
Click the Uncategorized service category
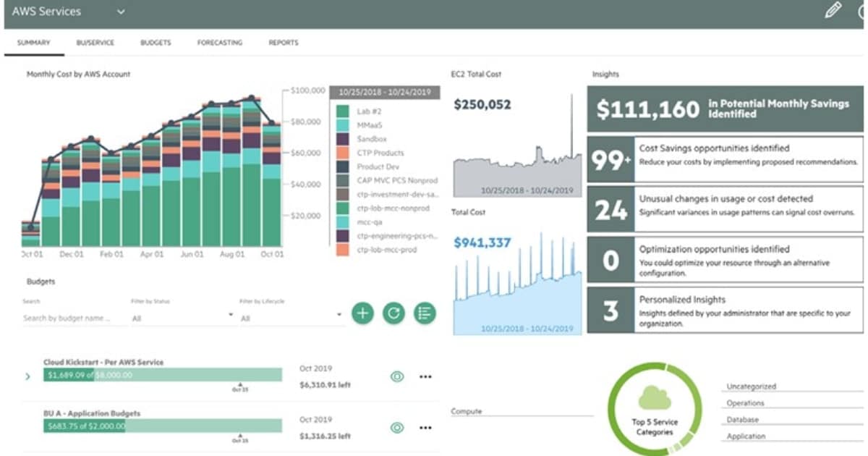(x=752, y=387)
